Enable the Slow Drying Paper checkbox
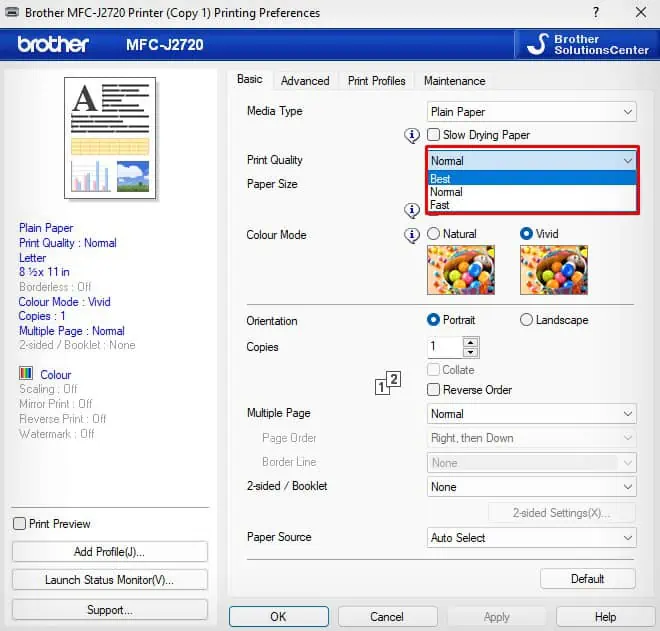This screenshot has height=631, width=660. click(433, 135)
